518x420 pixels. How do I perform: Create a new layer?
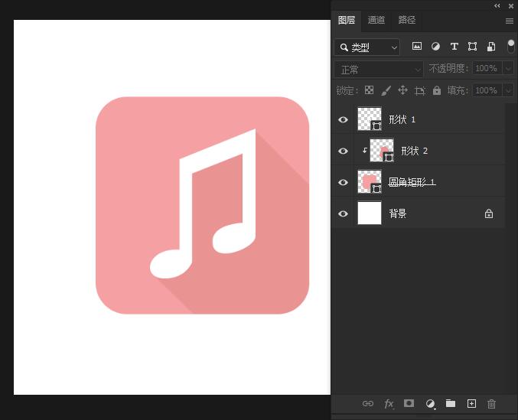(x=471, y=403)
